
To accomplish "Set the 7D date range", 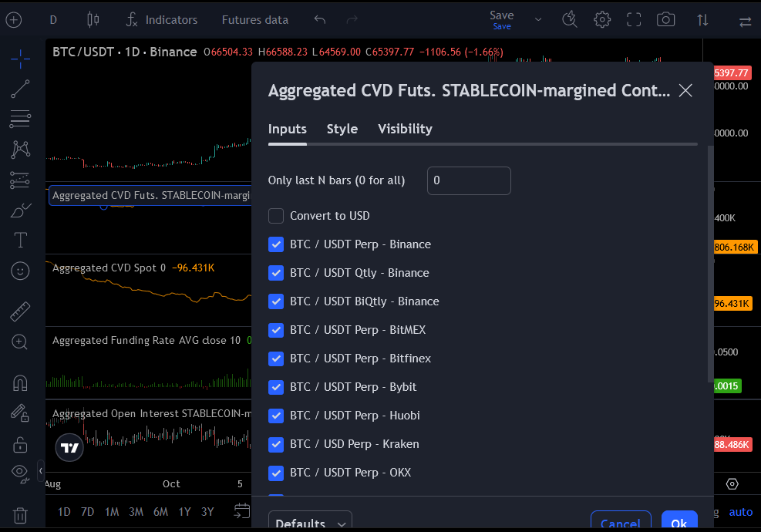I will pos(87,512).
